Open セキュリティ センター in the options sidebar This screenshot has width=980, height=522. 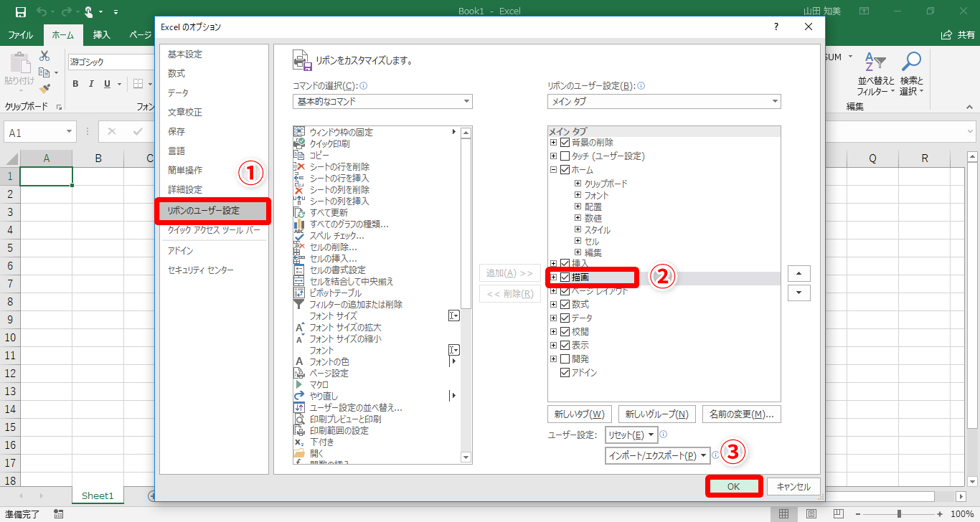[x=201, y=270]
